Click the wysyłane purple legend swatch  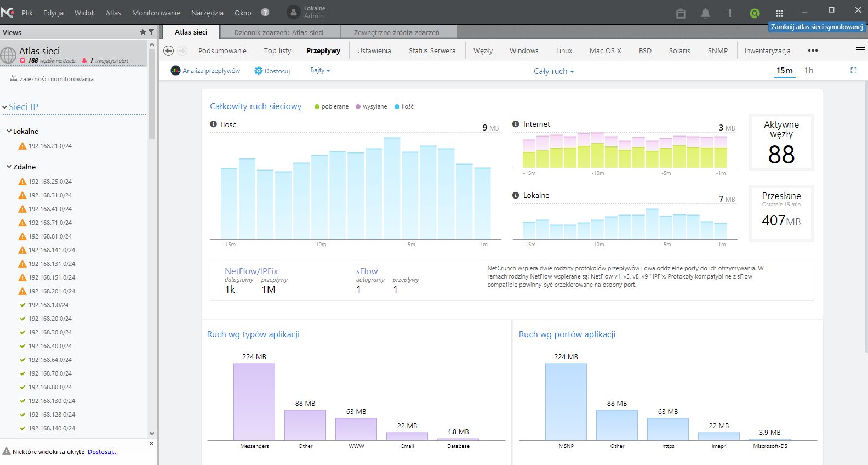coord(358,106)
